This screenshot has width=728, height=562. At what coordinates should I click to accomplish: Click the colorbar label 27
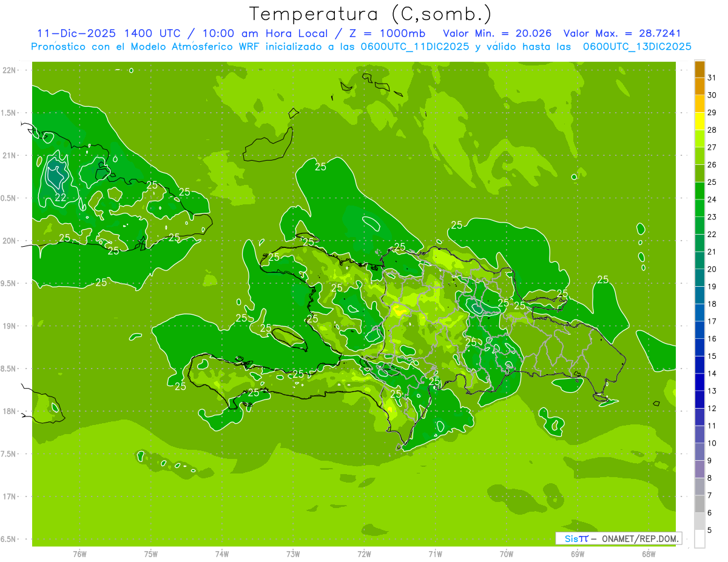712,147
